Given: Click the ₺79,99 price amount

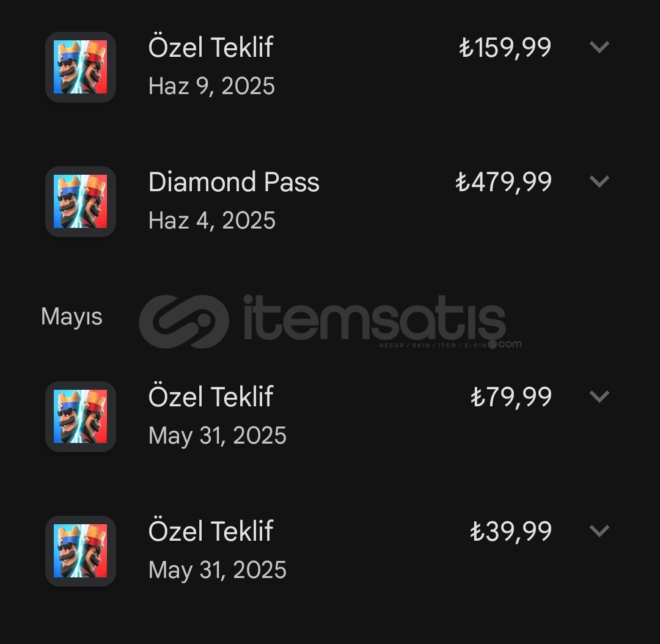Looking at the screenshot, I should point(511,397).
